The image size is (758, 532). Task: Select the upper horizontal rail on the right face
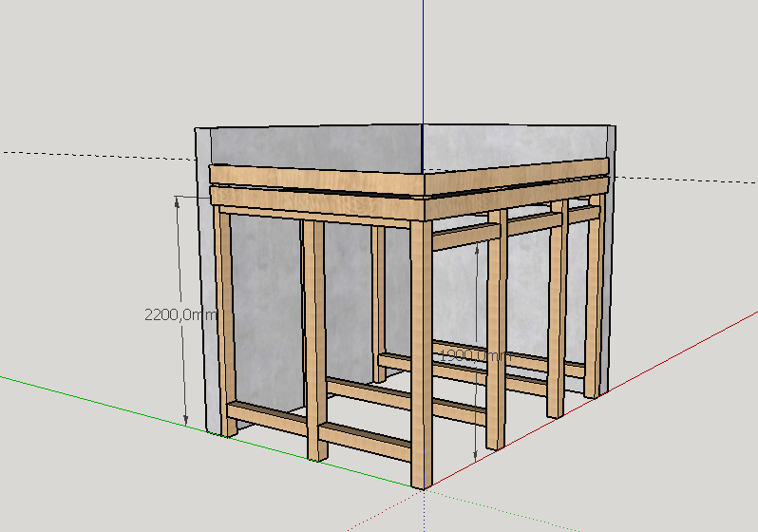[x=515, y=228]
